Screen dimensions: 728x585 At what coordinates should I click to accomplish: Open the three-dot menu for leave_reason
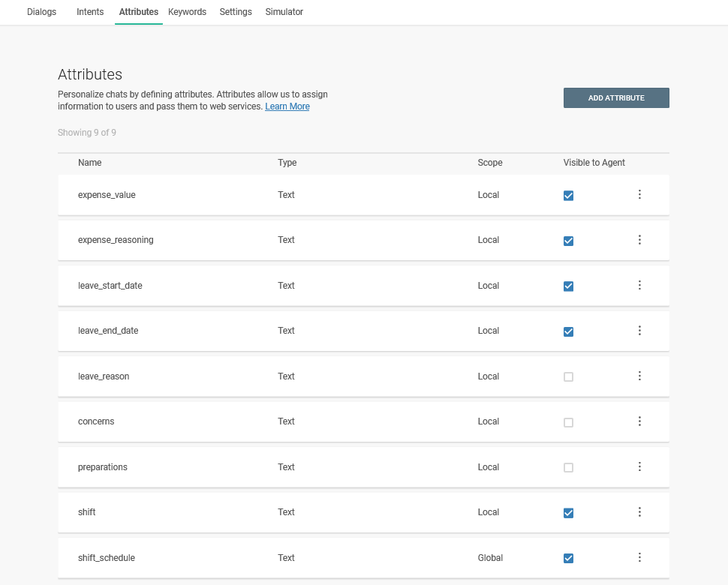pyautogui.click(x=639, y=376)
